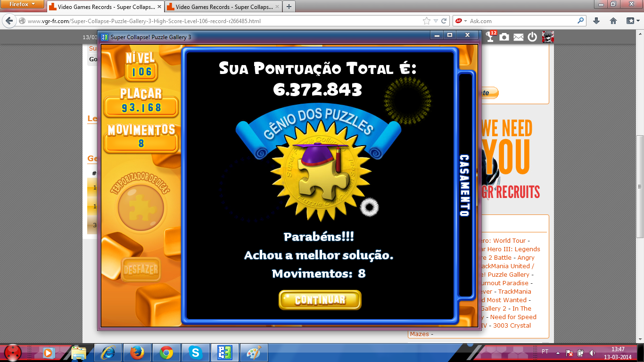The image size is (644, 362).
Task: Open the trophy notifications icon
Action: point(491,37)
